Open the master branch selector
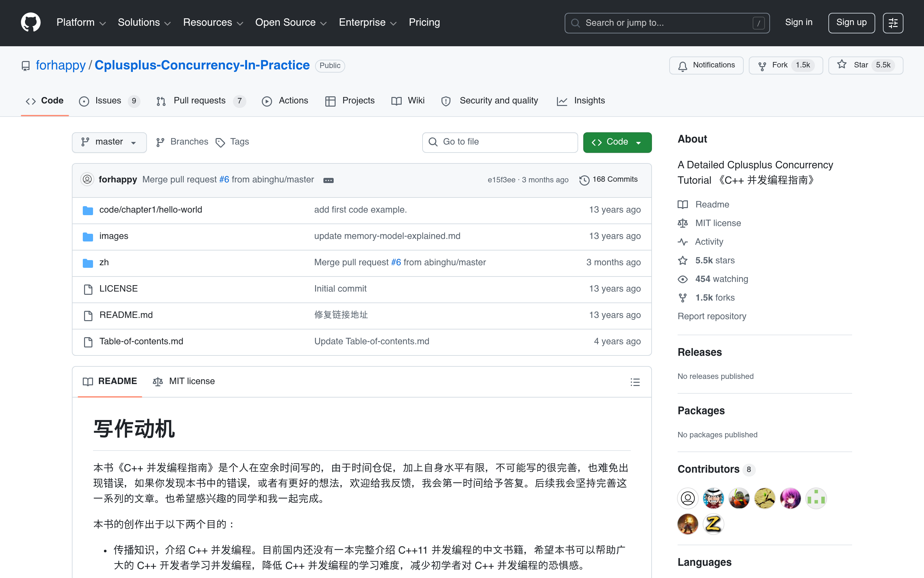The image size is (924, 578). click(109, 142)
